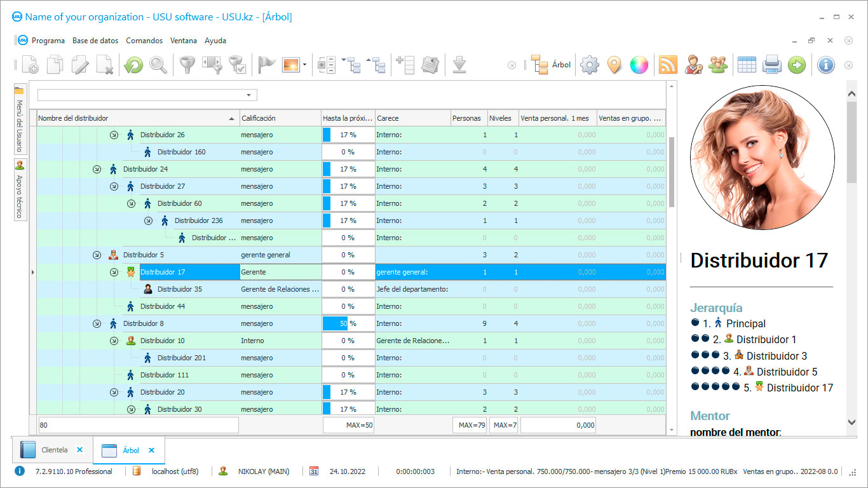Click the download arrow icon
Image resolution: width=868 pixels, height=488 pixels.
pos(460,65)
